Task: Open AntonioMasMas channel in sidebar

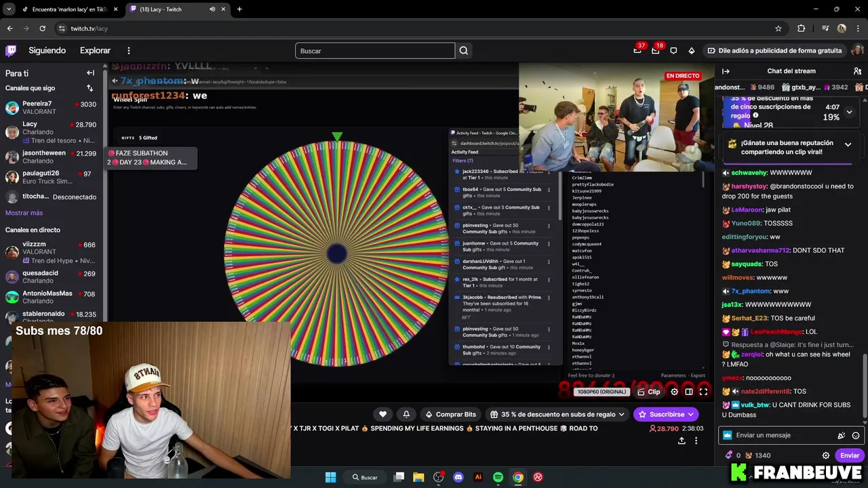Action: point(51,297)
